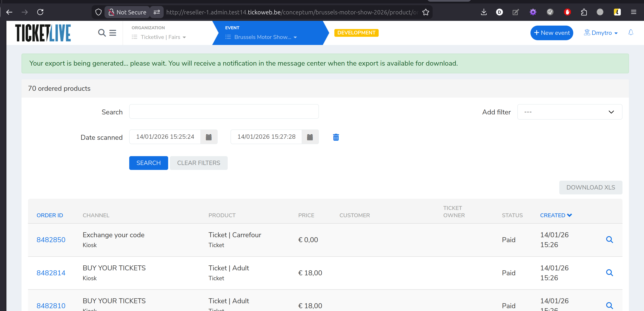View details of order 8482850 via magnifier
The image size is (644, 311).
[609, 240]
